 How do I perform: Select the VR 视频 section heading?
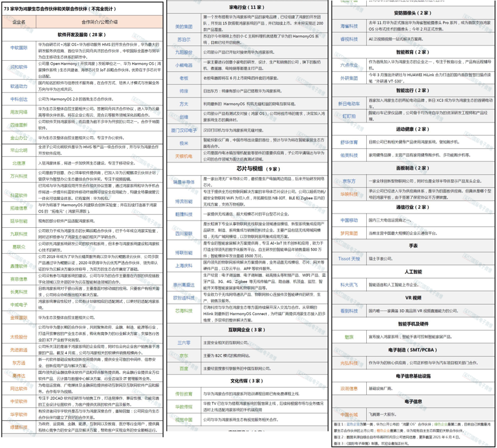click(x=413, y=298)
